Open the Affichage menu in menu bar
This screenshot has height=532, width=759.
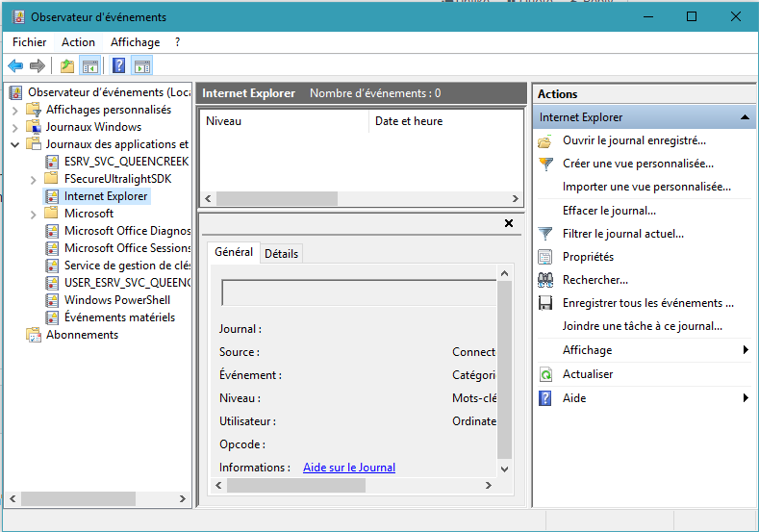(x=135, y=42)
